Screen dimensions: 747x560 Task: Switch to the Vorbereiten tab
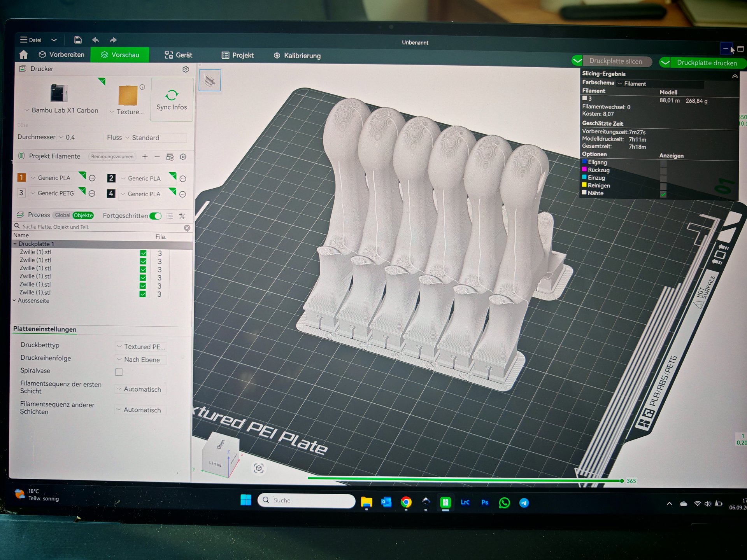pos(61,54)
